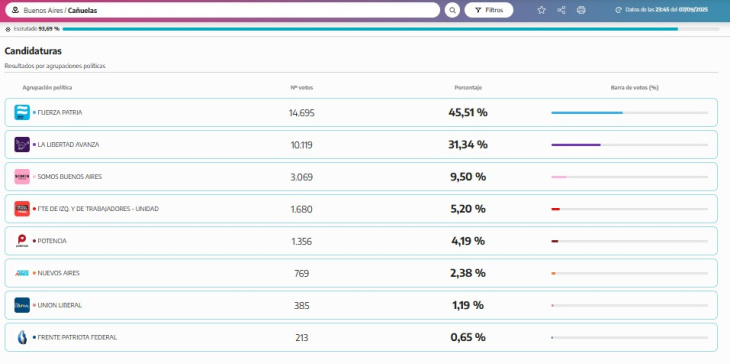
Task: Click the print icon in header
Action: [x=581, y=10]
